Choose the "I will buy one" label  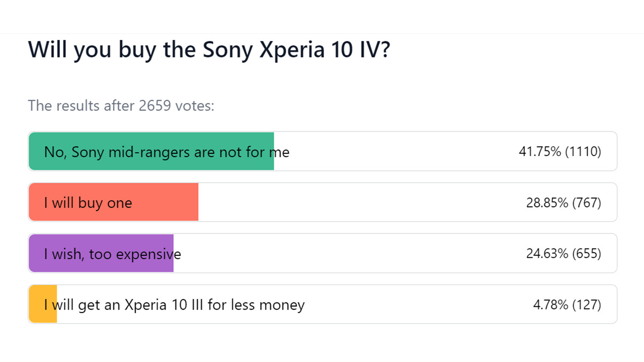[x=88, y=202]
